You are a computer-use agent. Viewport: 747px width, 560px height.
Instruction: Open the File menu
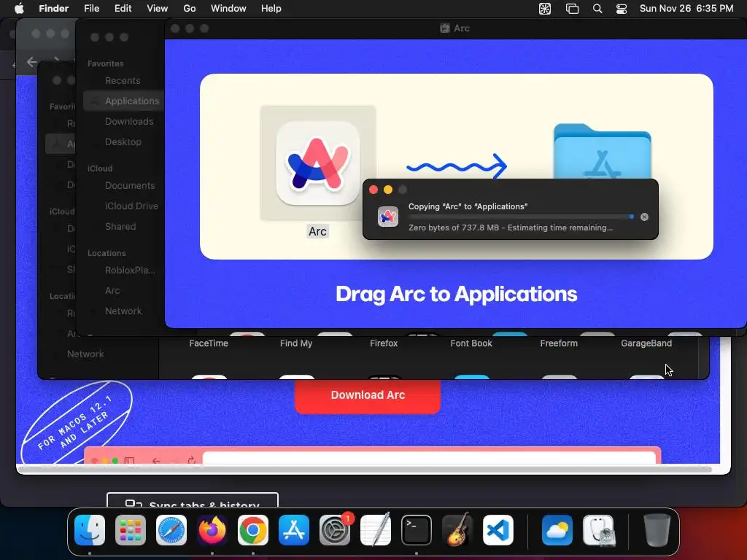(x=91, y=9)
